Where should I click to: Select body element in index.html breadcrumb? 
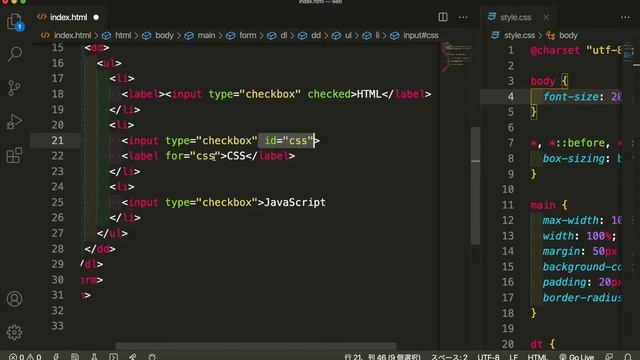tap(164, 36)
